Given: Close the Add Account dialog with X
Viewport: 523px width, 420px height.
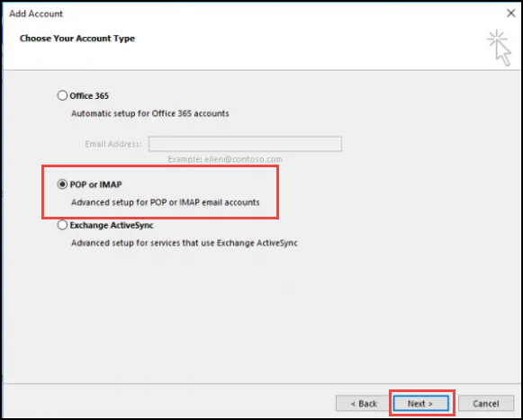Looking at the screenshot, I should point(510,13).
